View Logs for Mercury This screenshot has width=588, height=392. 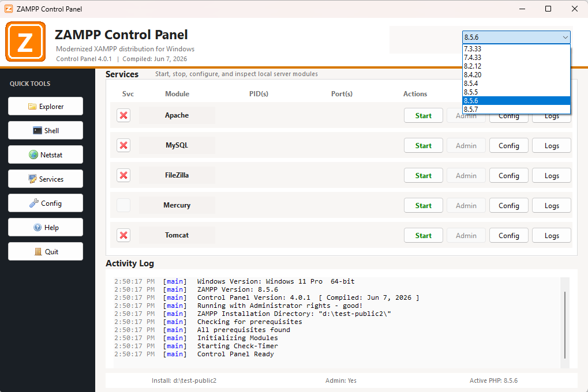pos(552,205)
